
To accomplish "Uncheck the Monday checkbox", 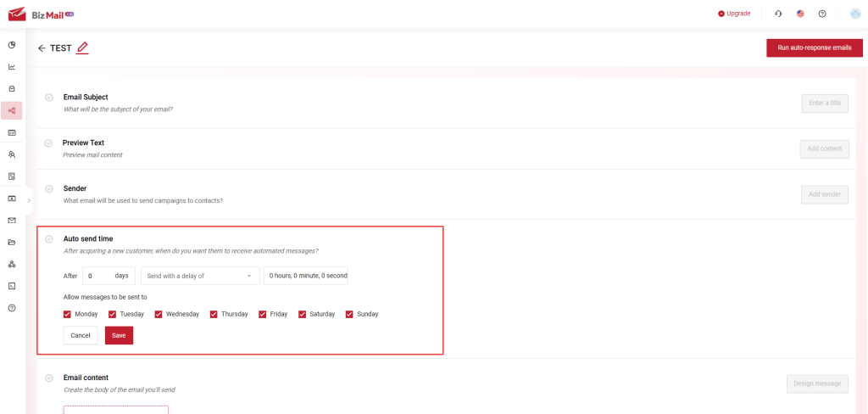I will click(68, 314).
